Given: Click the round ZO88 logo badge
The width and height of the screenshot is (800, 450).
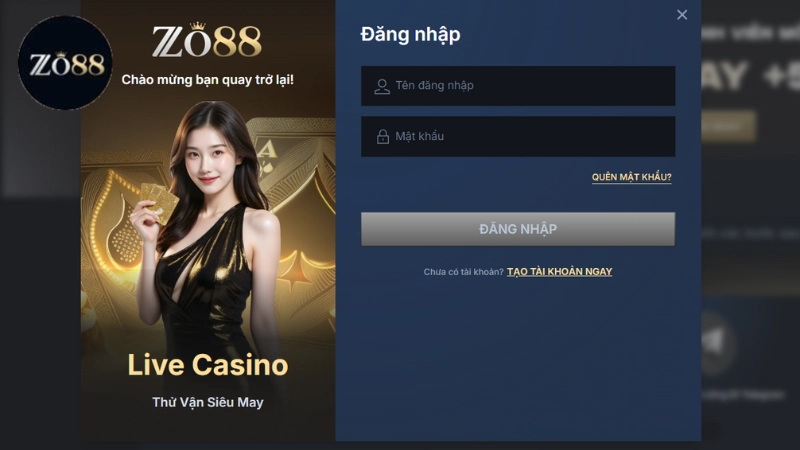Looking at the screenshot, I should [65, 63].
